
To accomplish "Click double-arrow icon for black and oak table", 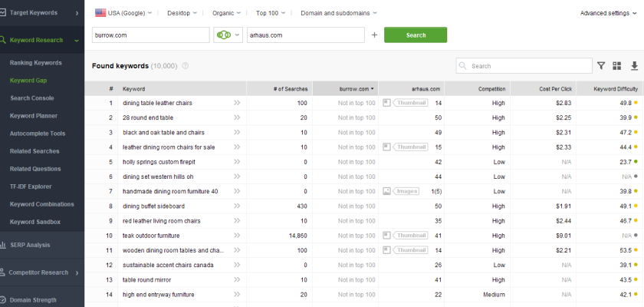I will pyautogui.click(x=237, y=132).
